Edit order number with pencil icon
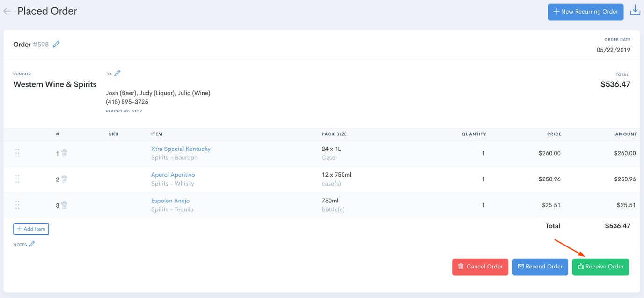644x298 pixels. [x=56, y=44]
